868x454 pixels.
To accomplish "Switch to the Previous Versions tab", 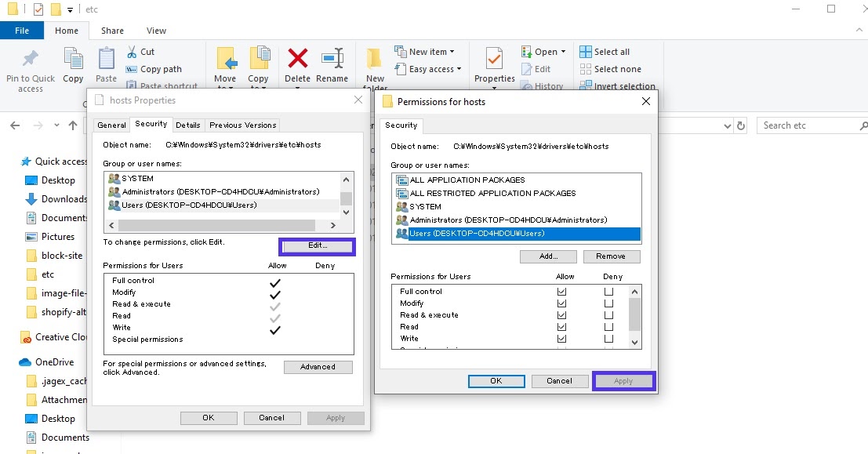I will (245, 125).
